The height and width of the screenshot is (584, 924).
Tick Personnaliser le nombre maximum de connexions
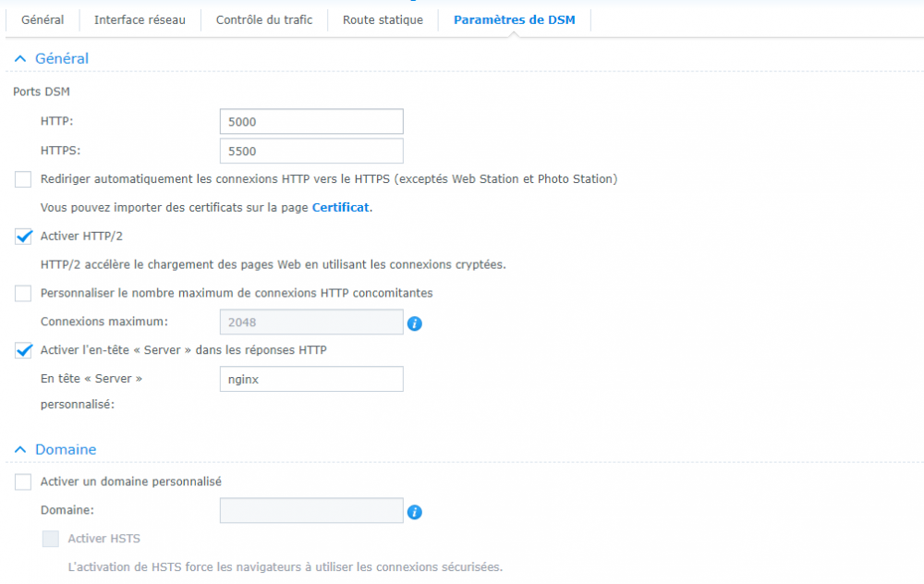pos(23,294)
